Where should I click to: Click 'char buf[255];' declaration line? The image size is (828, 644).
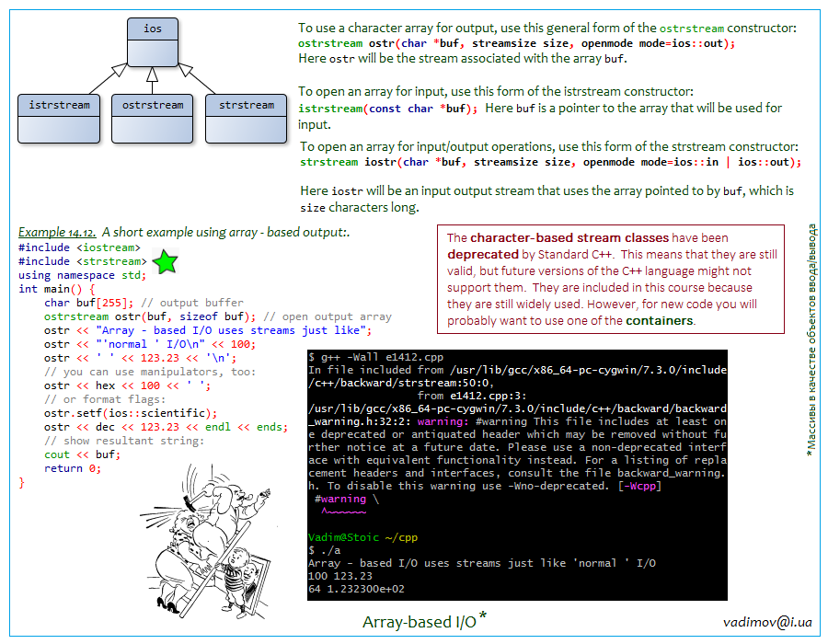point(88,303)
